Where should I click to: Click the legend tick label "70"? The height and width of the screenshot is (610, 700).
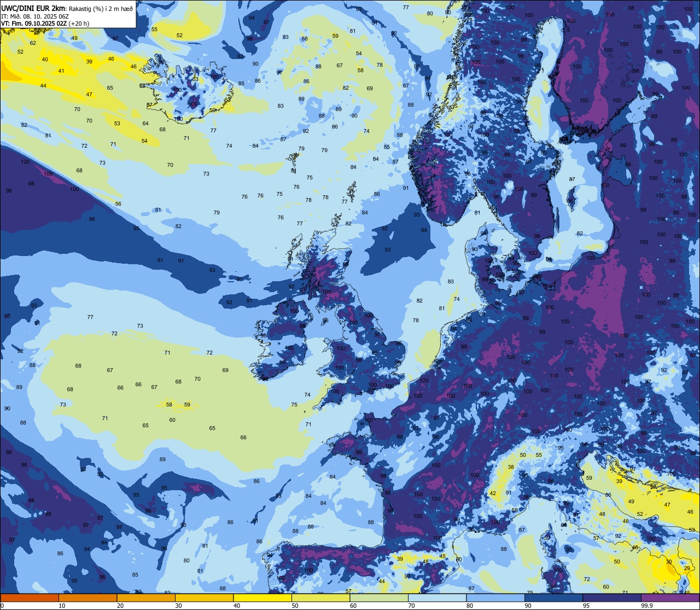click(411, 606)
